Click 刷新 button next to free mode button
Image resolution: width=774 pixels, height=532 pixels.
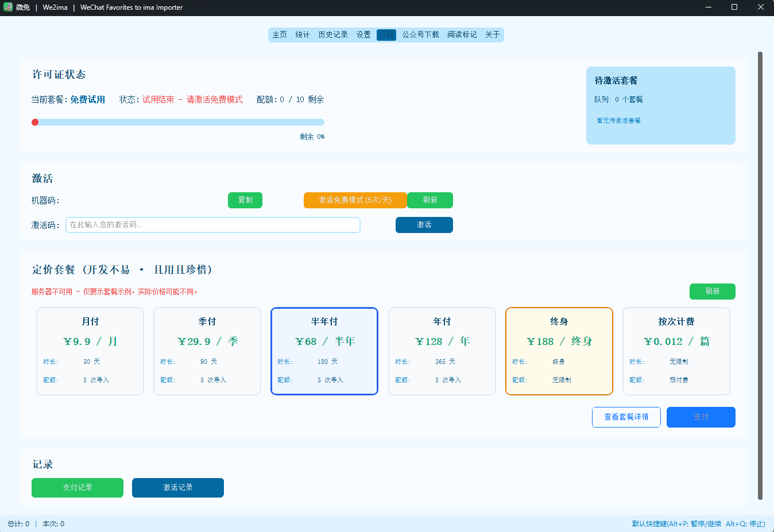point(430,200)
